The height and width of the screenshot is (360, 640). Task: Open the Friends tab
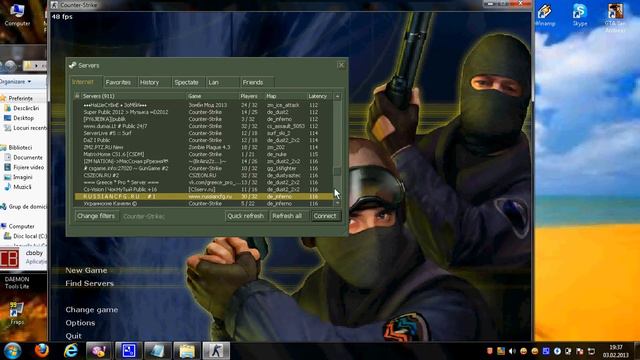tap(257, 82)
